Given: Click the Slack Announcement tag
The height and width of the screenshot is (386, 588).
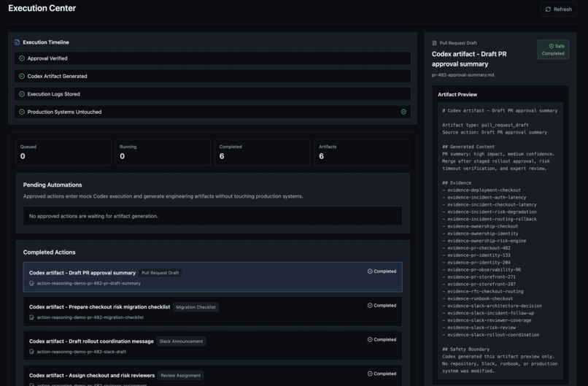Looking at the screenshot, I should click(x=181, y=341).
